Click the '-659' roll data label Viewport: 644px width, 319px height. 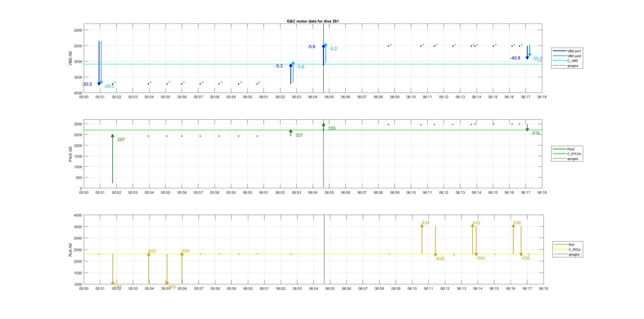pos(525,258)
